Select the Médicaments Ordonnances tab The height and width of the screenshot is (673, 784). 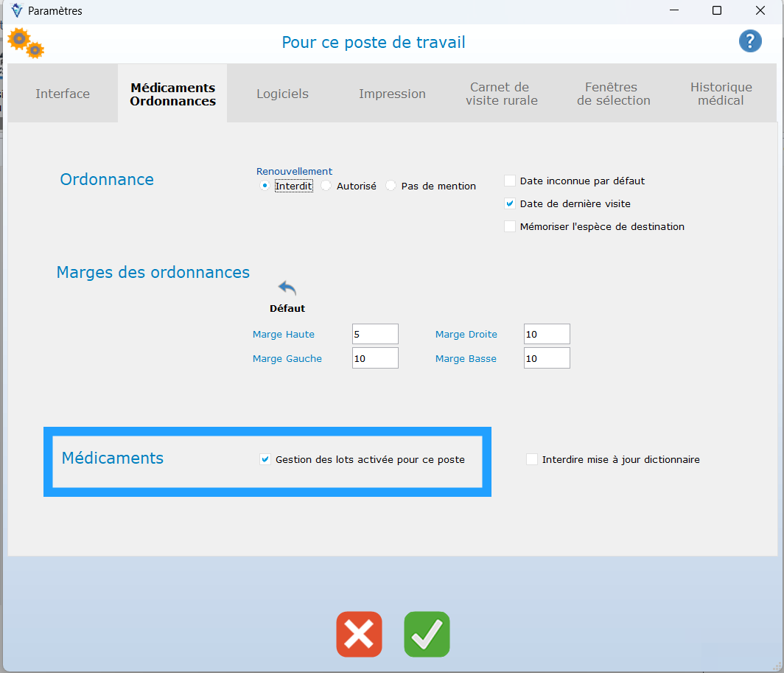172,94
